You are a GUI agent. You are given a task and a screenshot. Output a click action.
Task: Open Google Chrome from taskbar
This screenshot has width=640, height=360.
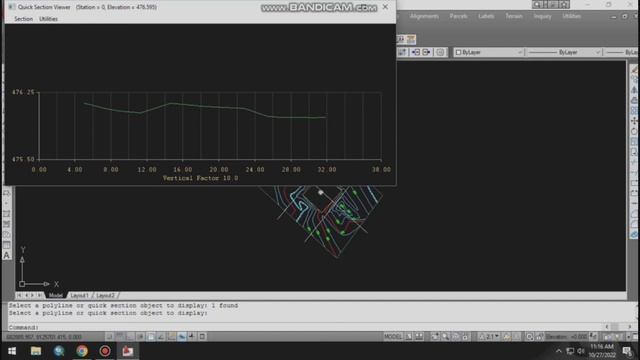(x=82, y=351)
